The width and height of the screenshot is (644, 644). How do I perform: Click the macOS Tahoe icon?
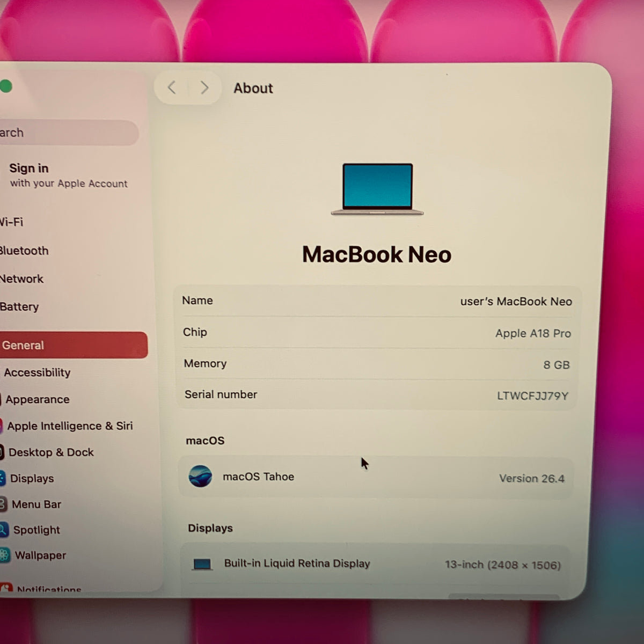[x=200, y=476]
